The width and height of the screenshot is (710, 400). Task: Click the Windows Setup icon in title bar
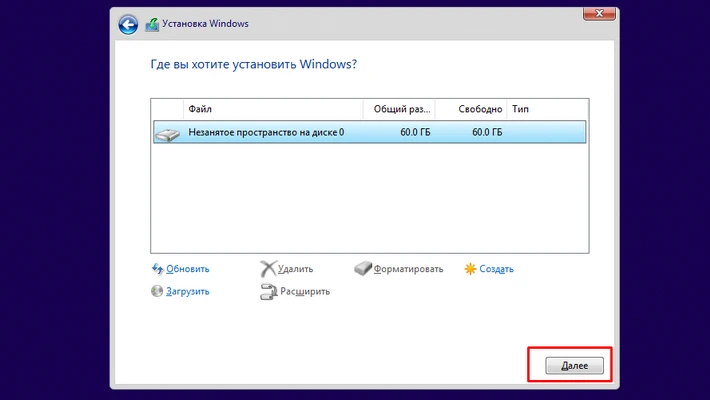152,24
